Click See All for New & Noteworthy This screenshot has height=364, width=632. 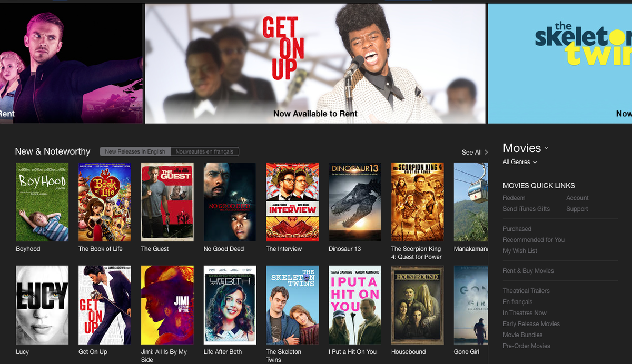tap(475, 152)
